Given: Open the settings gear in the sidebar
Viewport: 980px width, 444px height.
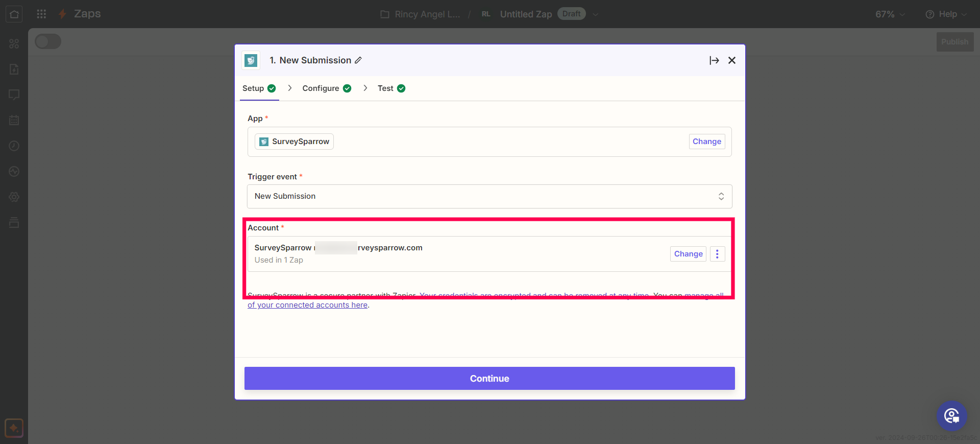Looking at the screenshot, I should (14, 197).
